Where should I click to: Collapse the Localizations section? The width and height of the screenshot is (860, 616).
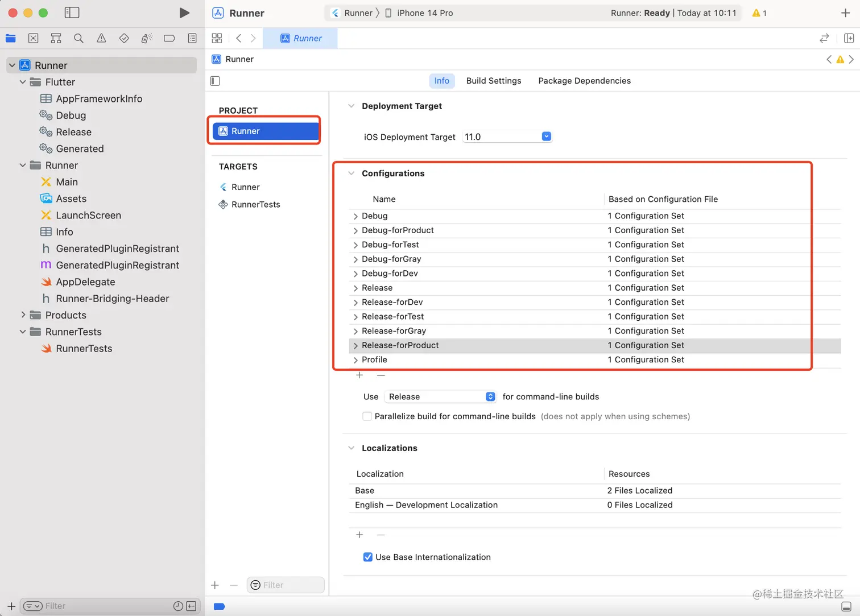tap(351, 448)
